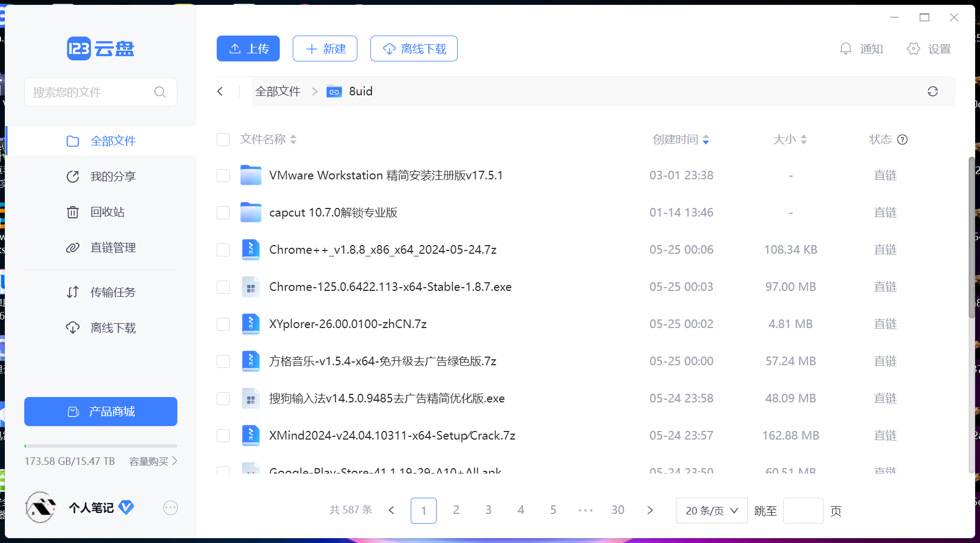Click the 8uid shared folder icon
The width and height of the screenshot is (980, 543).
pos(334,92)
